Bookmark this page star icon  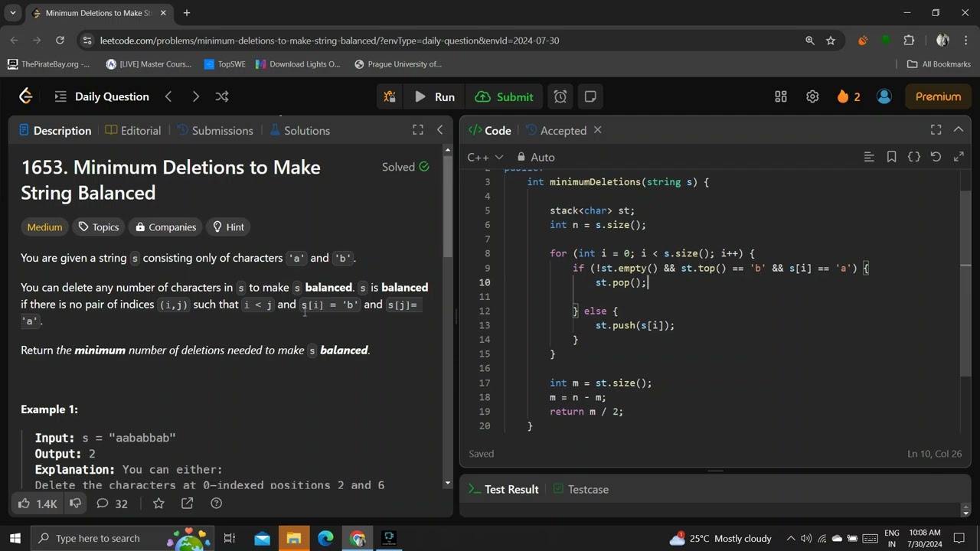(831, 41)
